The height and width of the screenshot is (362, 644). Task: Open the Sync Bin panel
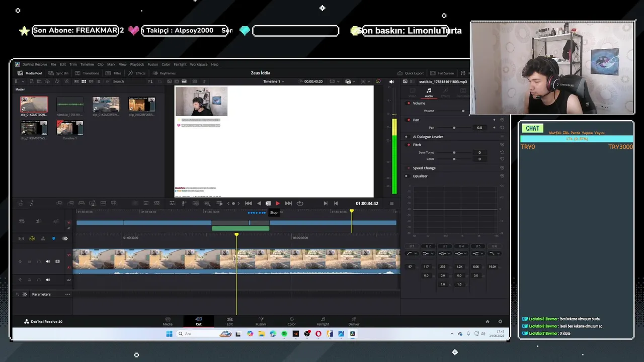[x=59, y=73]
